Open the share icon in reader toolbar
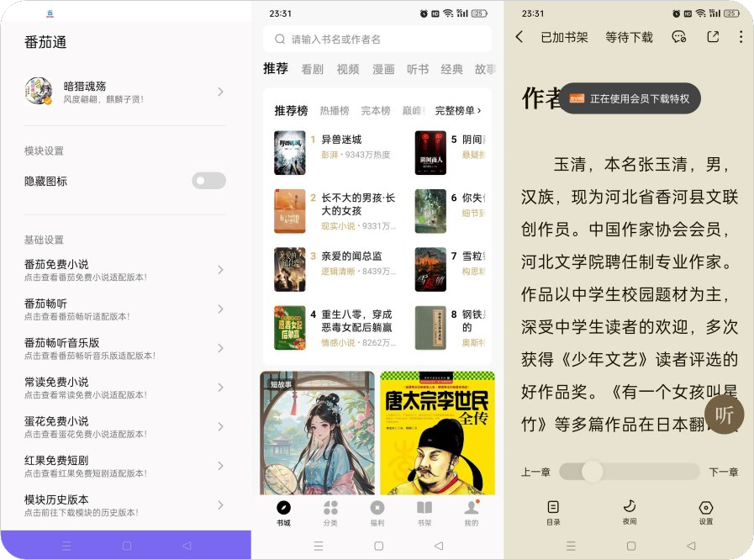Image resolution: width=754 pixels, height=560 pixels. (x=713, y=37)
